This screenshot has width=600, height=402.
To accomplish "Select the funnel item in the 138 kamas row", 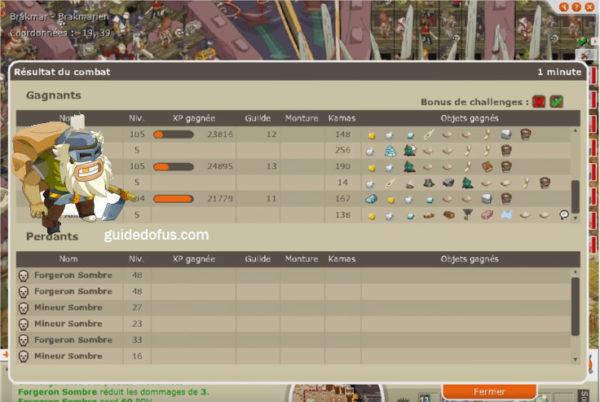I will pos(467,215).
